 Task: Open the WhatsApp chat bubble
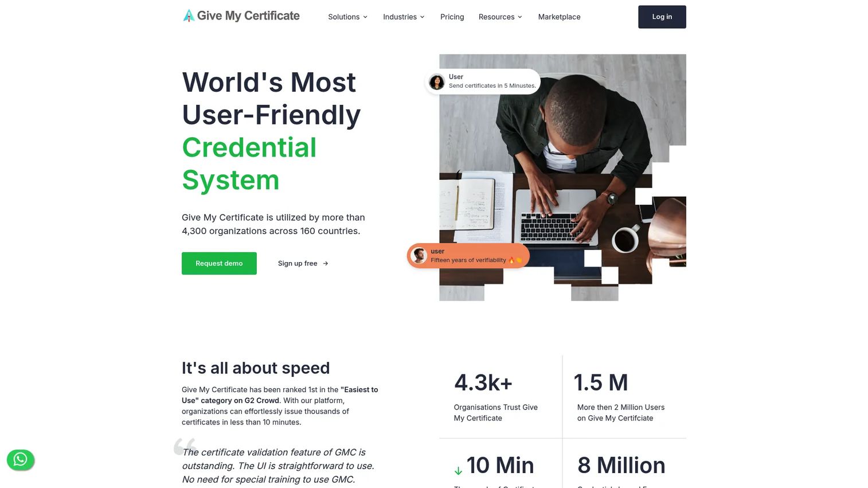[21, 459]
